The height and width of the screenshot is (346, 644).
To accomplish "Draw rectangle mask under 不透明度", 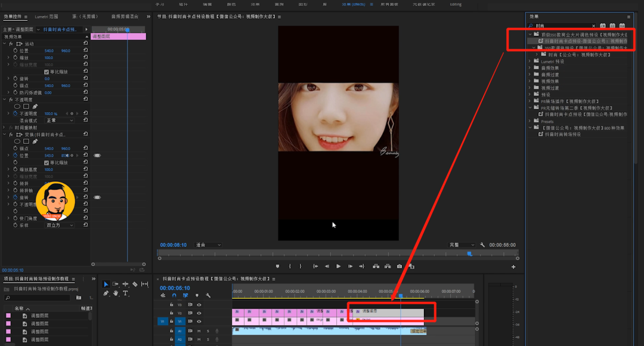I will pos(26,106).
